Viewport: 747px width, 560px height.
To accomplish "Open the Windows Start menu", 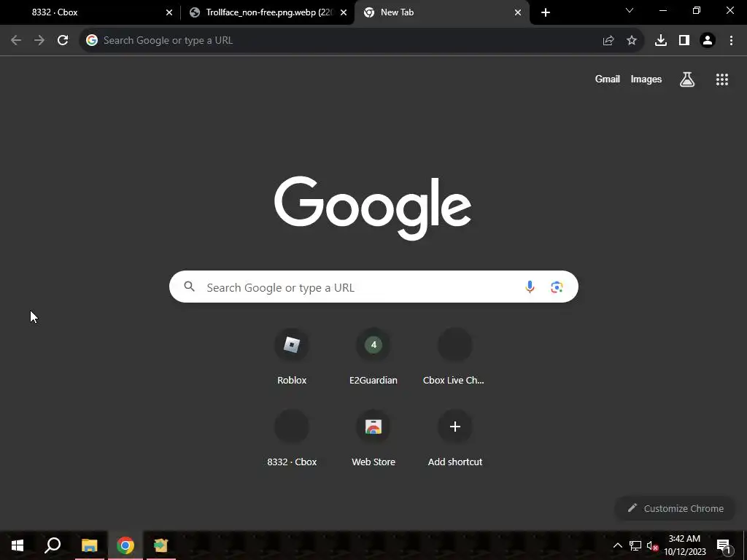I will pyautogui.click(x=18, y=545).
